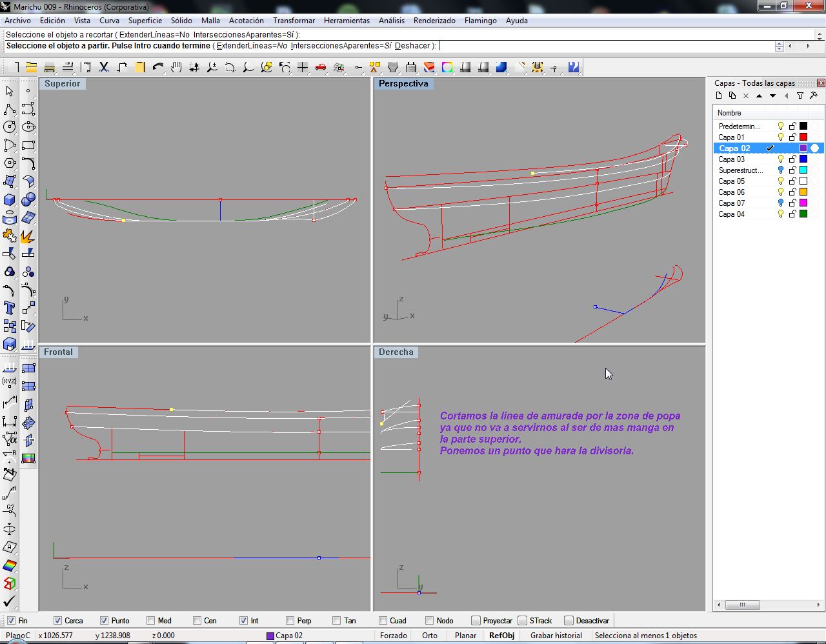Click the Cut scissors icon in the toolbar

click(x=103, y=67)
